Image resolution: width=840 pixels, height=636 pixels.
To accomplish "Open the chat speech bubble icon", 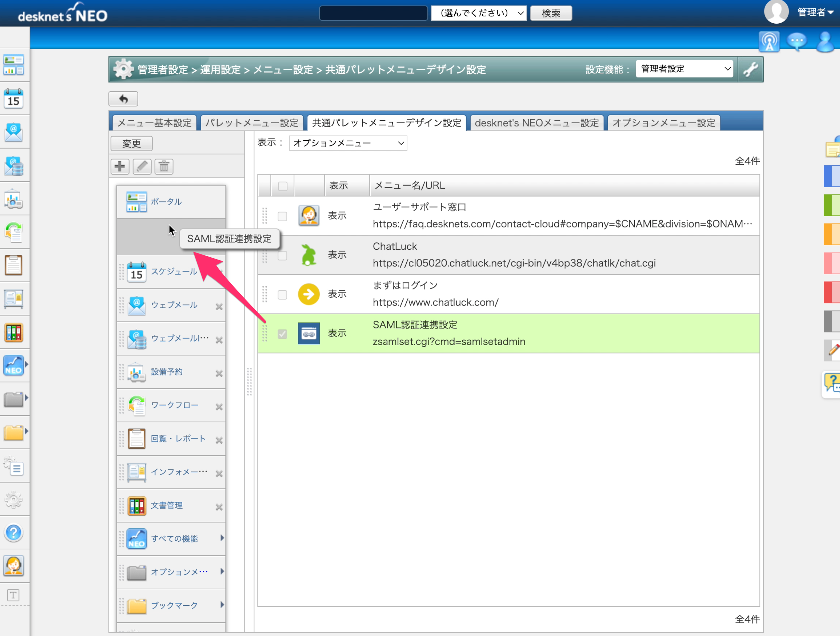I will [x=796, y=41].
